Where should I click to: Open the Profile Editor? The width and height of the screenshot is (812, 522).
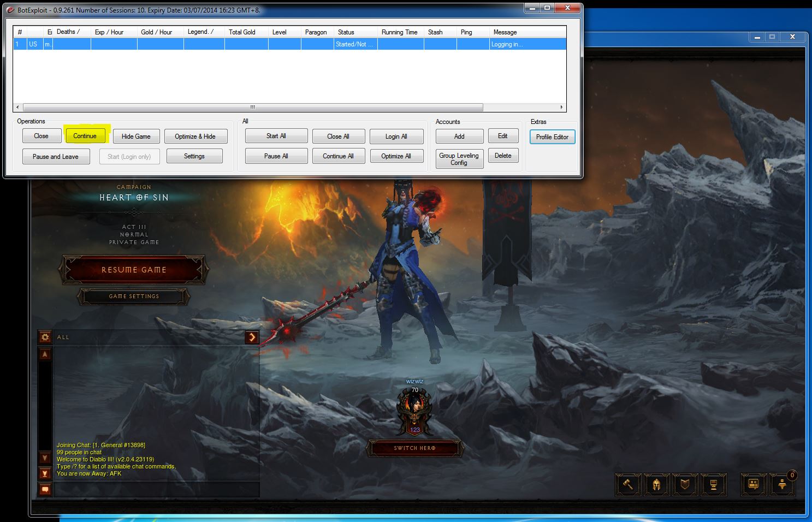(x=553, y=137)
